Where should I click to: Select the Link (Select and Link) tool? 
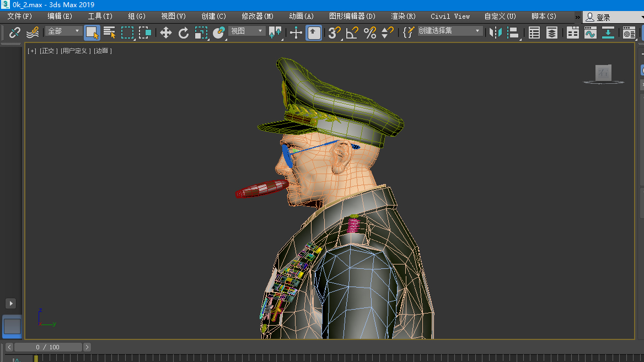15,33
